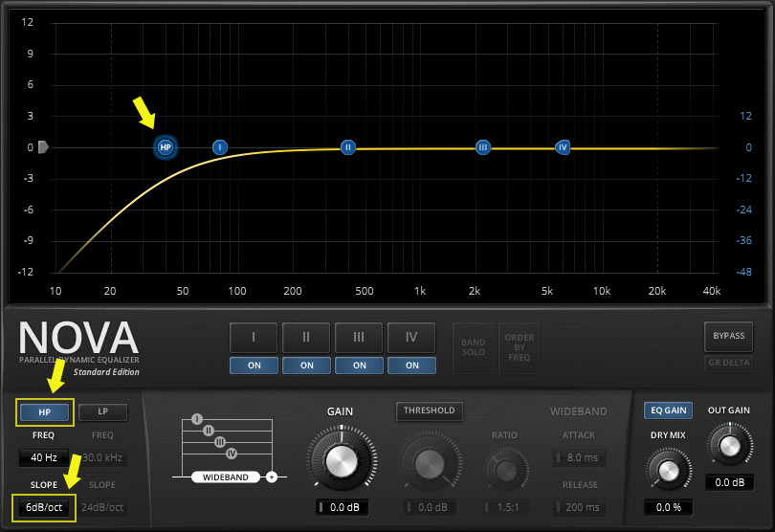Select band IV tab button
The height and width of the screenshot is (532, 775).
click(411, 338)
